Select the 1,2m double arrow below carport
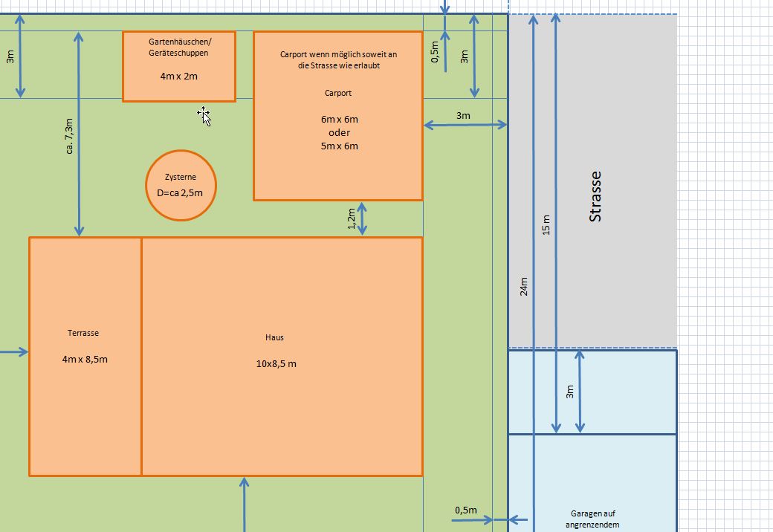Viewport: 773px width, 532px height. click(362, 218)
